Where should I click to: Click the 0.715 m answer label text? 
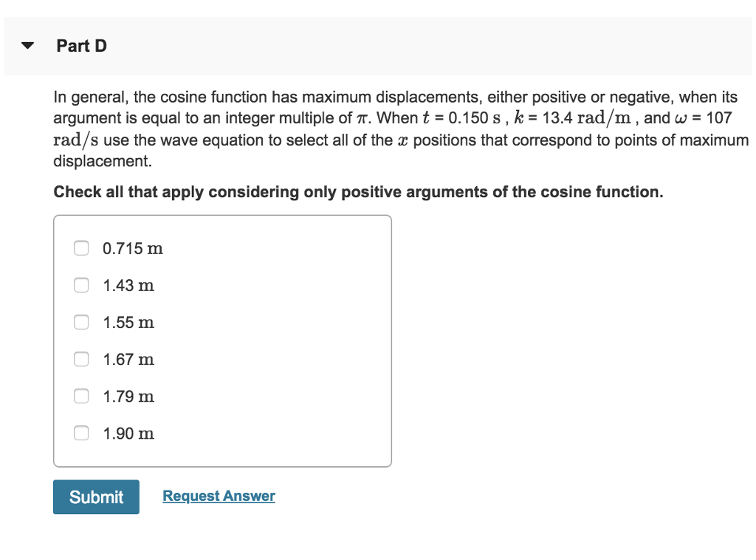pos(133,248)
